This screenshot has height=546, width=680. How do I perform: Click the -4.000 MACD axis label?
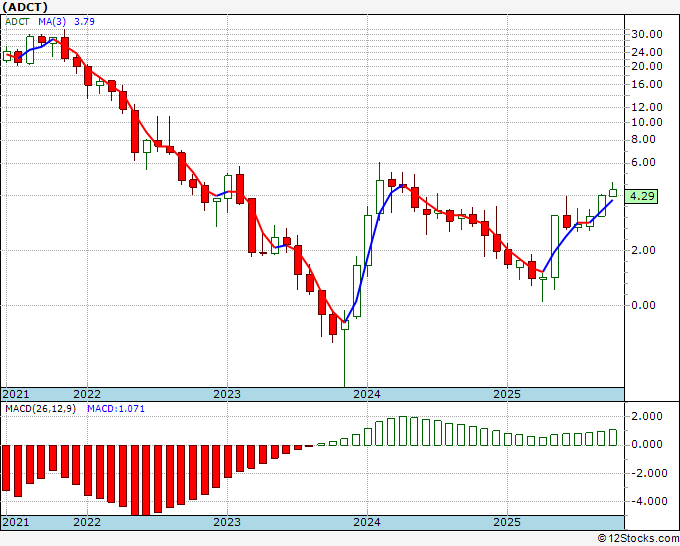click(x=647, y=501)
